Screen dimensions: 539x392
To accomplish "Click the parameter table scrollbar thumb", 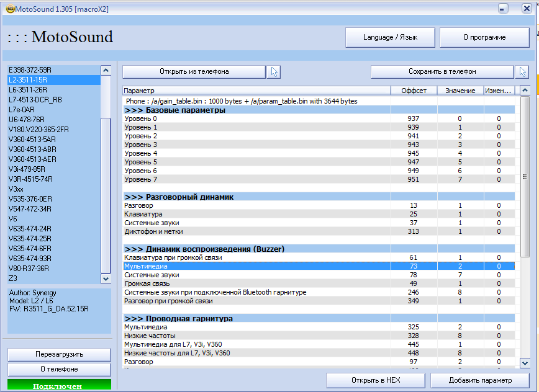I will [525, 176].
